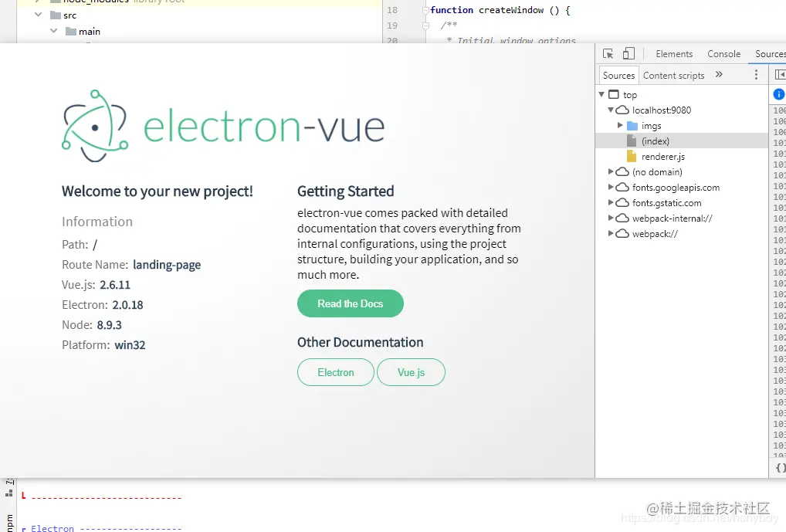Open renderer.js in sources tree

click(x=662, y=157)
